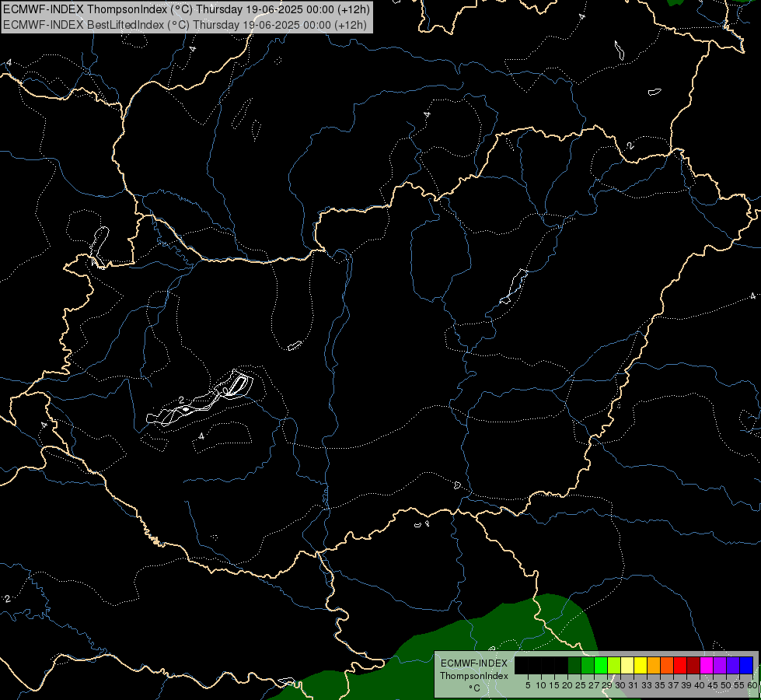Screen dimensions: 761x700
Task: Click the legend scale value '45'
Action: pos(713,685)
